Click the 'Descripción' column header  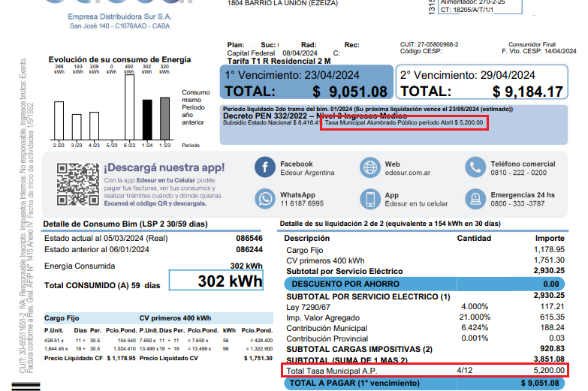click(x=306, y=239)
